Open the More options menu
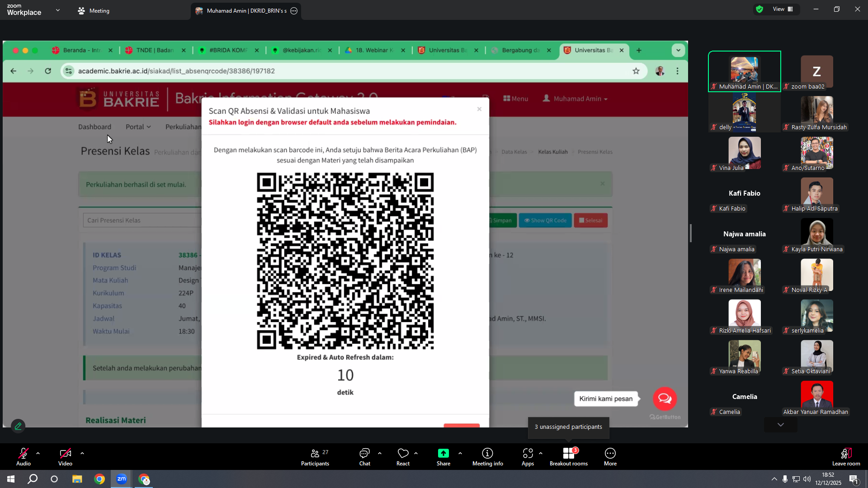 pyautogui.click(x=610, y=456)
